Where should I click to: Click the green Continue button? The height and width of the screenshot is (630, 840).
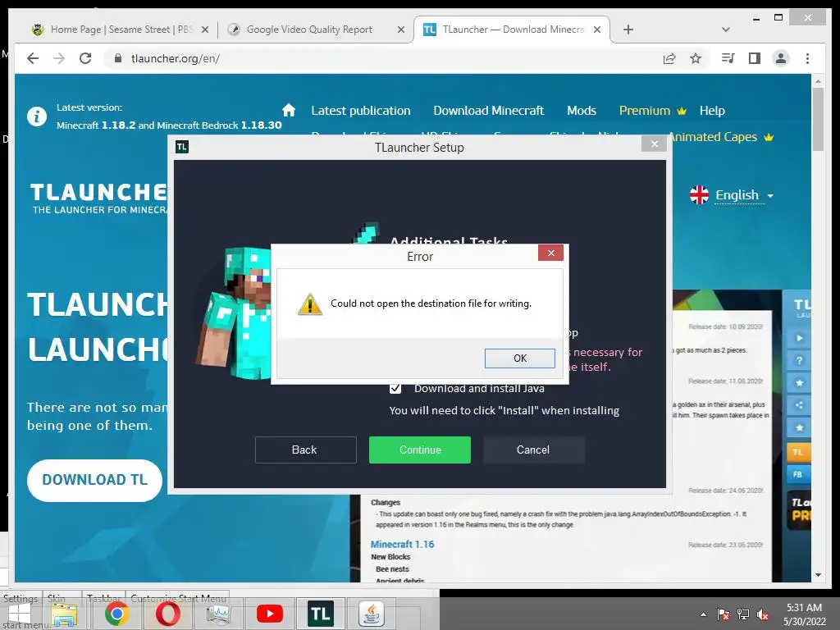point(420,450)
